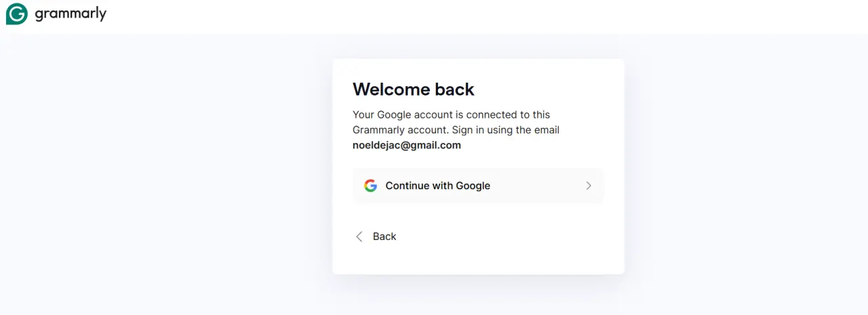Select the grammarly wordmark text in header
Screen dimensions: 868x315
pos(71,14)
